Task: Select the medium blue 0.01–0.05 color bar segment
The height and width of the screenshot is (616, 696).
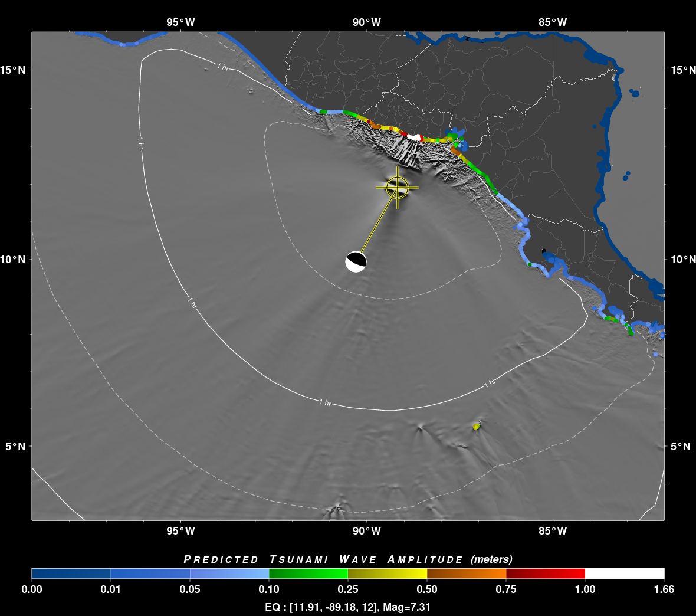Action: click(150, 574)
